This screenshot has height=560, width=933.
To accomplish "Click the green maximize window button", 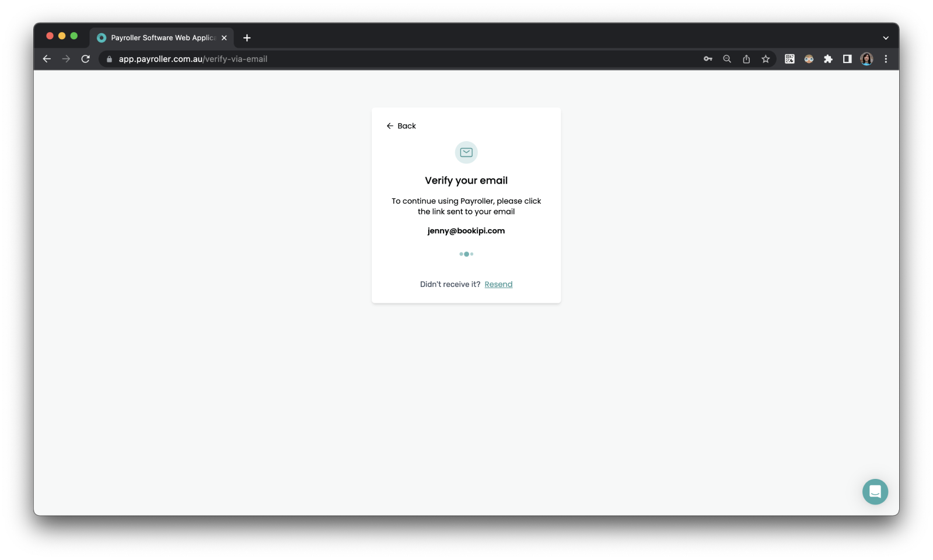I will 74,36.
